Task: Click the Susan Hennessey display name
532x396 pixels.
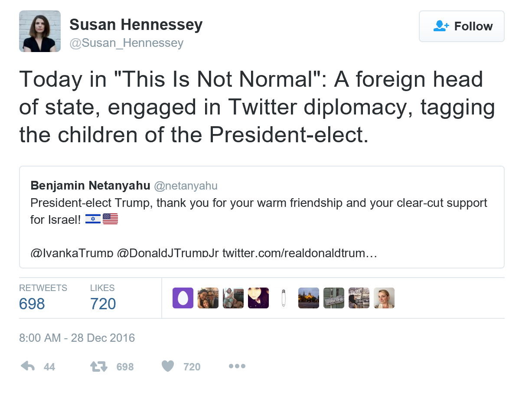Action: coord(136,25)
